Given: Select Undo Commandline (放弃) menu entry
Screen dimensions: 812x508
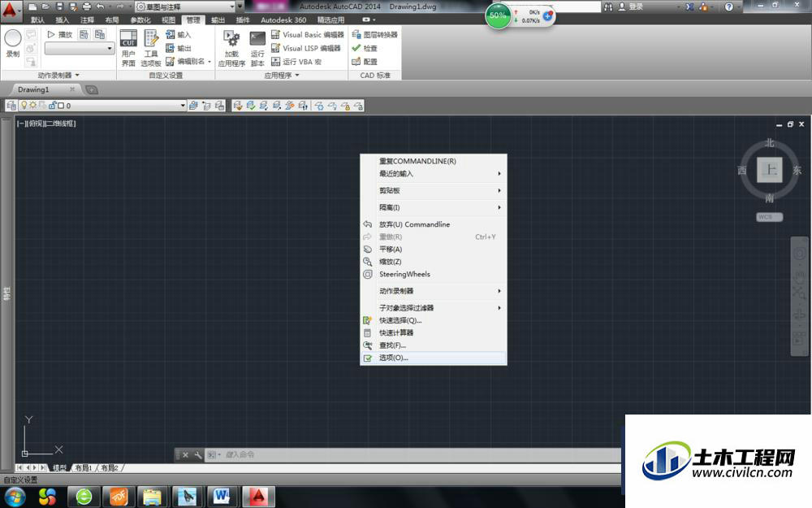Looking at the screenshot, I should point(434,224).
